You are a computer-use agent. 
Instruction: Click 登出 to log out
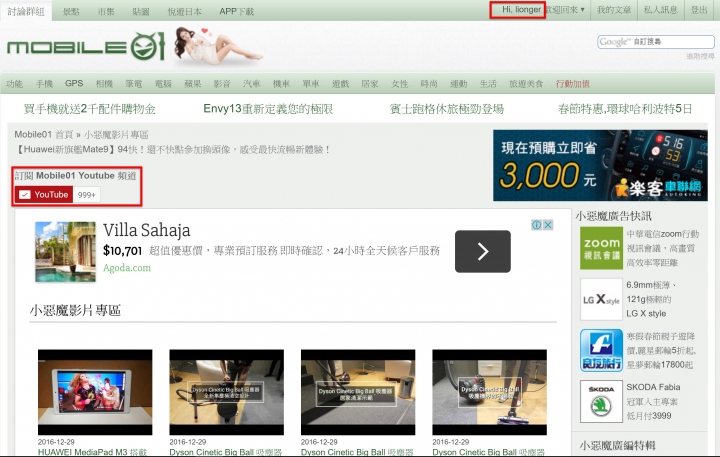tap(699, 10)
